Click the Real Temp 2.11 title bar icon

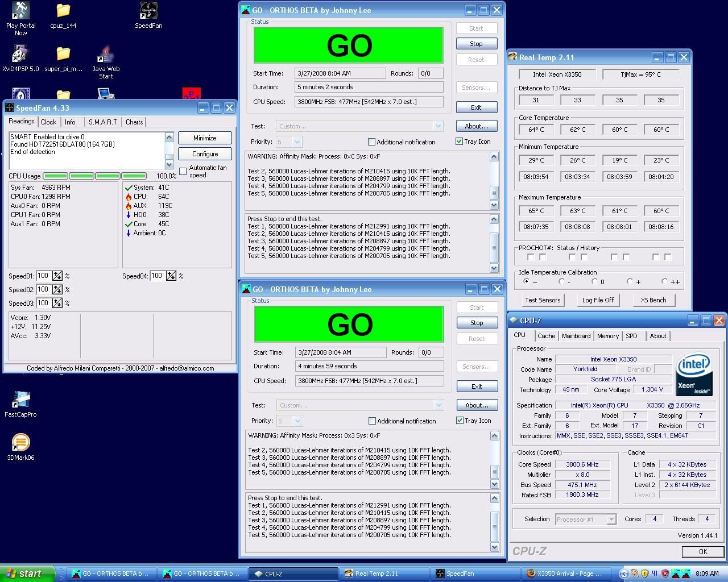point(512,57)
